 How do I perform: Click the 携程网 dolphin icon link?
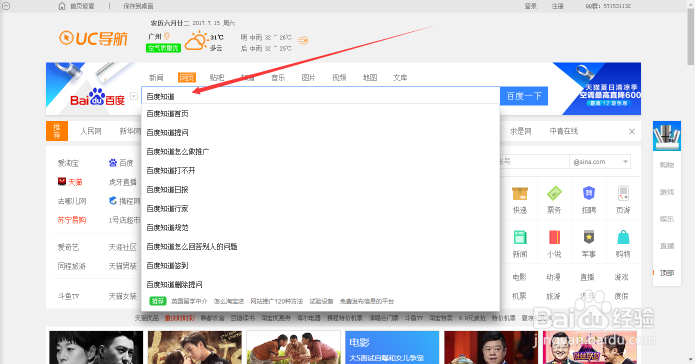[x=124, y=201]
